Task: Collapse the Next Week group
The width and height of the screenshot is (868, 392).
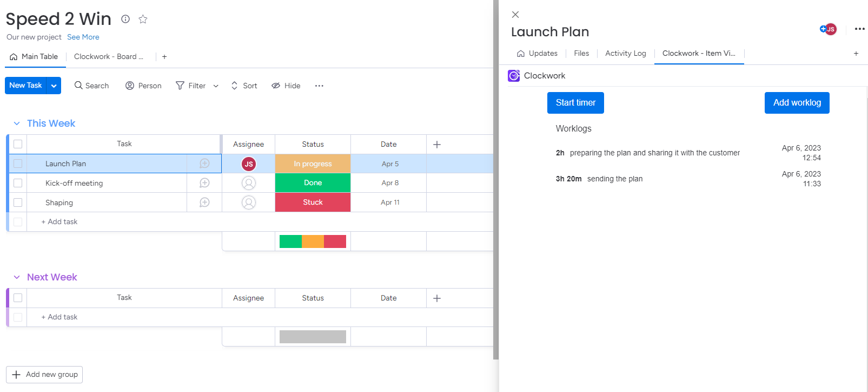Action: [x=17, y=277]
